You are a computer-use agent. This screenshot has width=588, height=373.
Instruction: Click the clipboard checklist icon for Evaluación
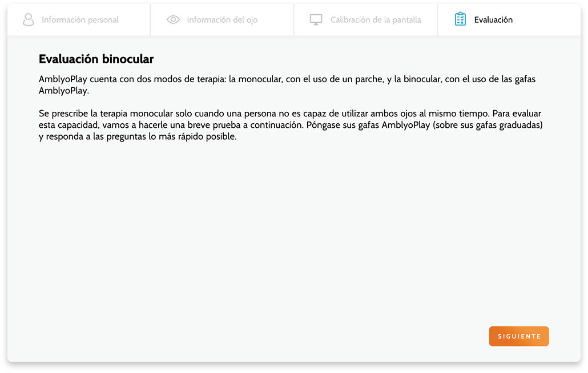[460, 19]
